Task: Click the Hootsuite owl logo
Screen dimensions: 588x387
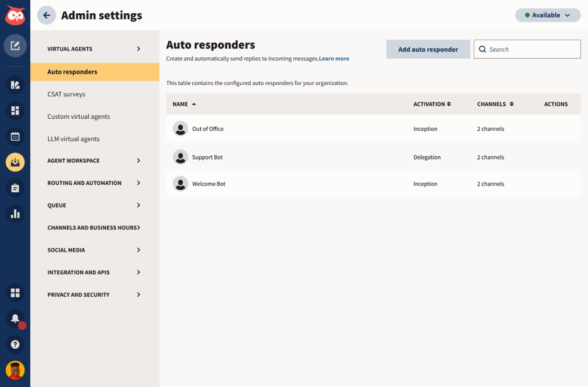Action: click(15, 15)
